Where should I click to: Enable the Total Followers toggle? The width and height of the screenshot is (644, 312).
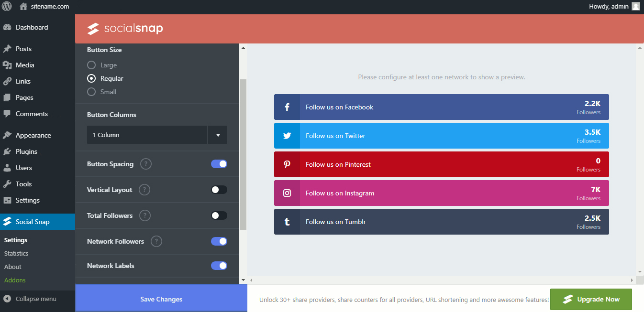(219, 215)
